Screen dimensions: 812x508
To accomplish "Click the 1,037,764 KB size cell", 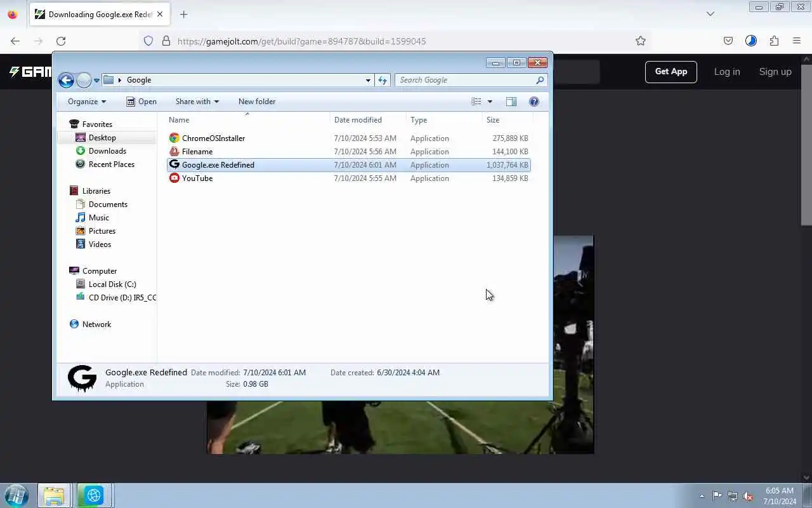I will click(507, 165).
